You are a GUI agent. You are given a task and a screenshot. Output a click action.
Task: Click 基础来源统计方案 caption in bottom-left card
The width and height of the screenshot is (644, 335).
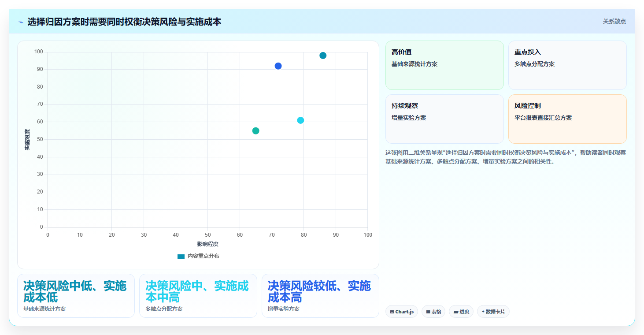pyautogui.click(x=44, y=309)
